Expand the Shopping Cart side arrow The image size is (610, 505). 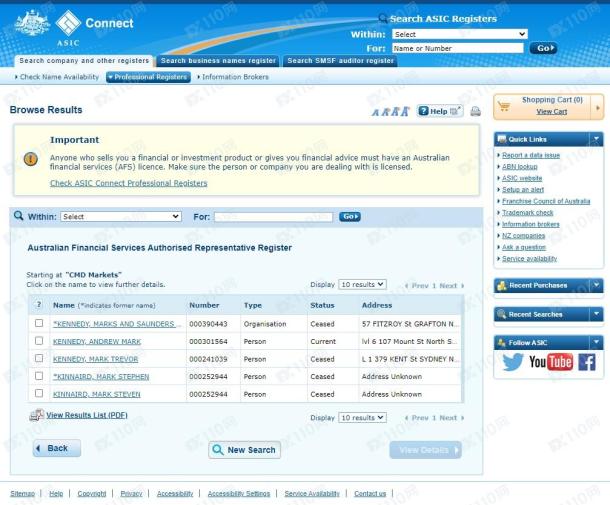[x=598, y=107]
